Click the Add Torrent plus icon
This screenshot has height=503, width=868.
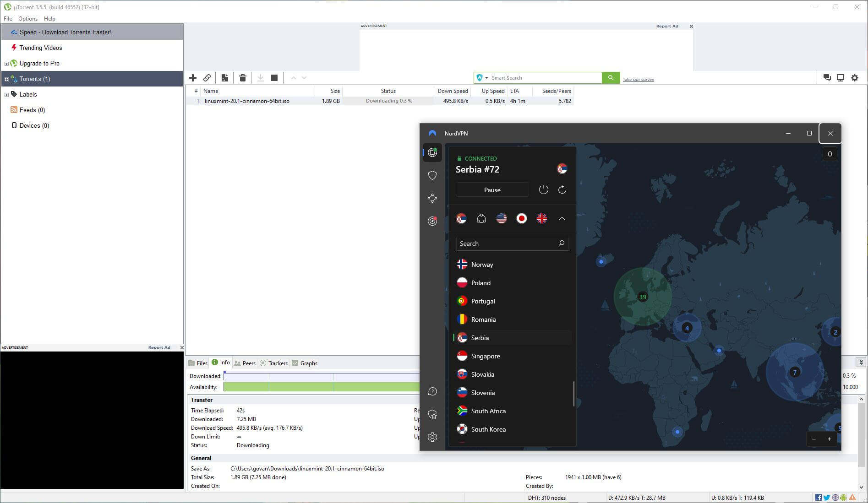tap(193, 78)
